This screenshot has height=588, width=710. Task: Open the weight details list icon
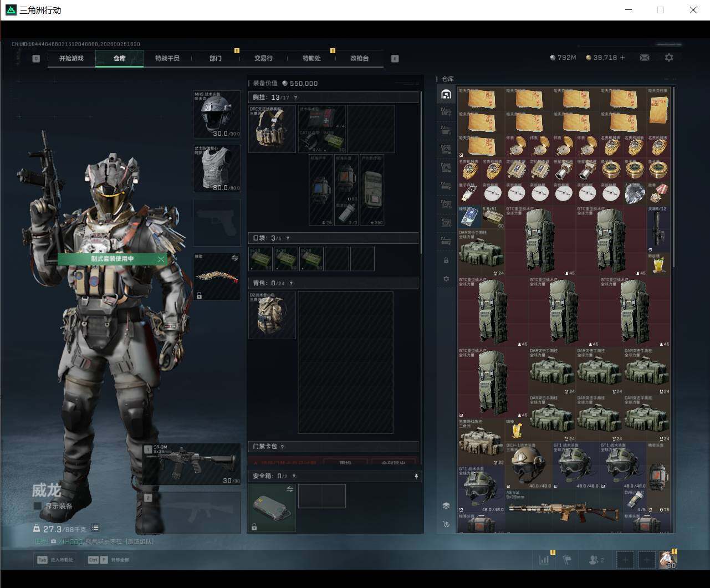click(x=95, y=528)
